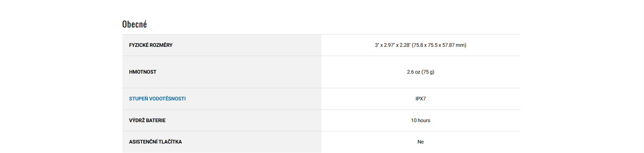Click the Obecné section heading
The width and height of the screenshot is (644, 153).
pyautogui.click(x=135, y=24)
